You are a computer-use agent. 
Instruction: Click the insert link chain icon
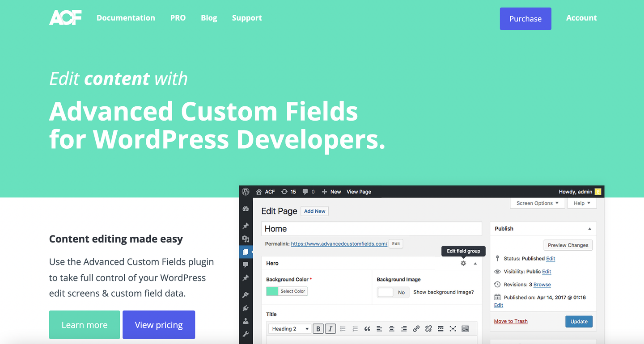coord(416,329)
